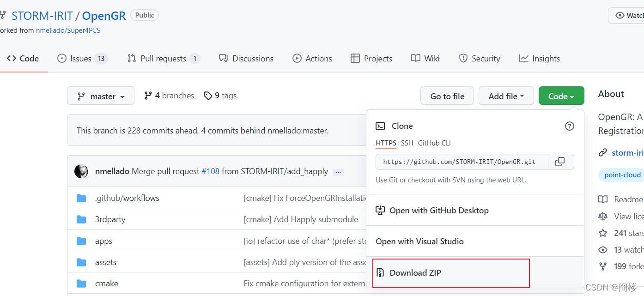Click the ZIP file icon
Viewport: 644px width, 296px height.
tap(380, 272)
